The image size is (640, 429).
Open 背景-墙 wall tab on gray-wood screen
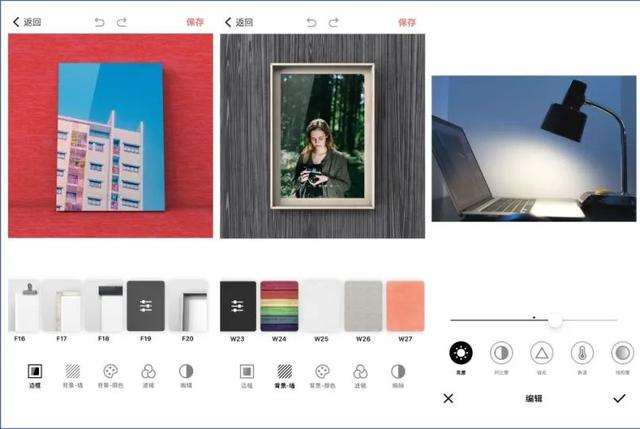tap(285, 376)
